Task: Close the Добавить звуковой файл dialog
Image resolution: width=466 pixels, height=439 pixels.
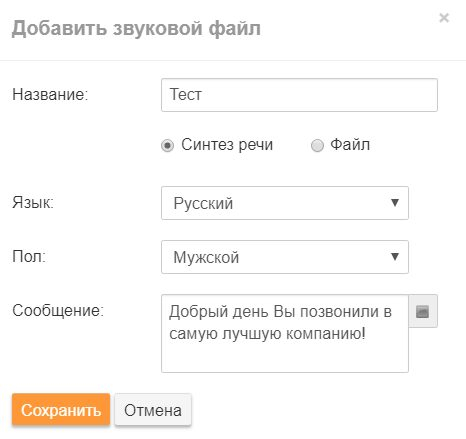Action: (x=444, y=18)
